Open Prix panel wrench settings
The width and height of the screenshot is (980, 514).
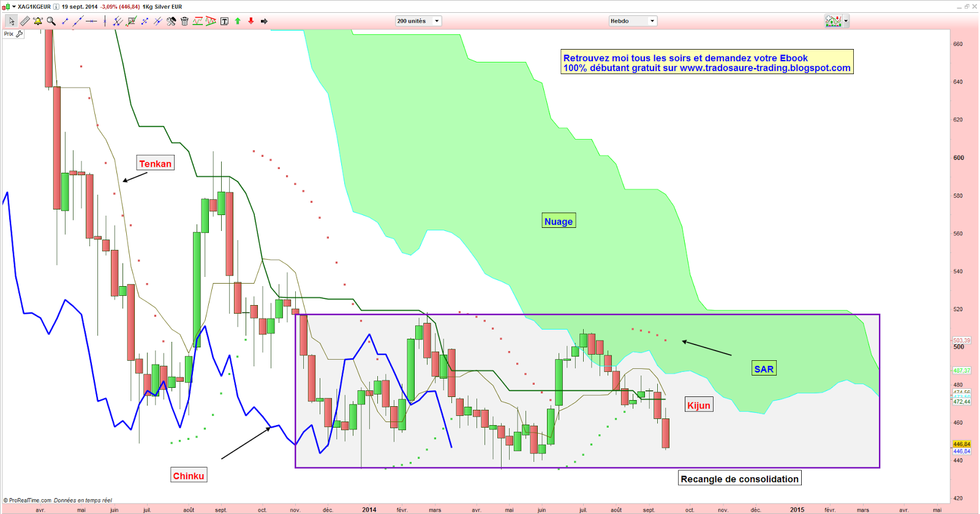[20, 34]
